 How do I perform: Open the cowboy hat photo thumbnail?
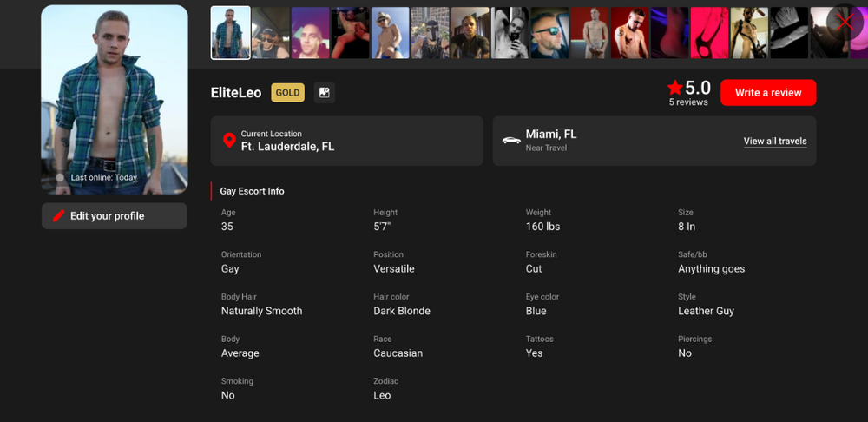click(390, 33)
